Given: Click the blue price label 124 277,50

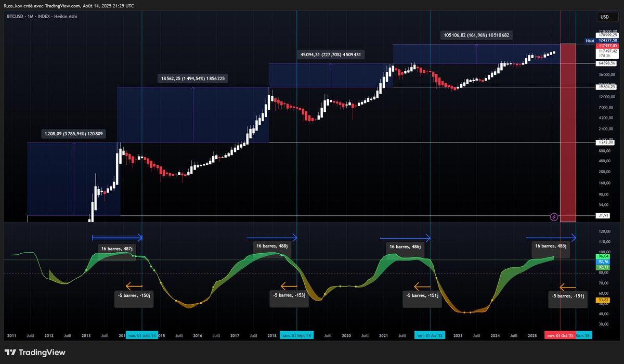Looking at the screenshot, I should click(607, 40).
